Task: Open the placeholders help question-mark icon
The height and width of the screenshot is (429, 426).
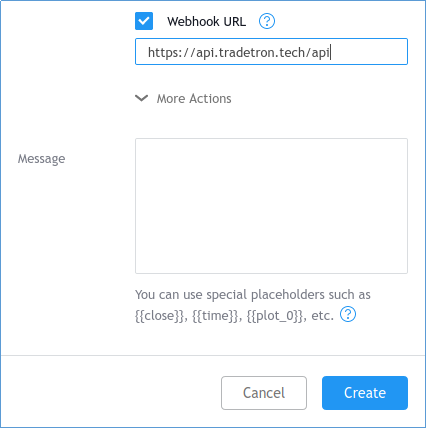Action: coord(348,314)
